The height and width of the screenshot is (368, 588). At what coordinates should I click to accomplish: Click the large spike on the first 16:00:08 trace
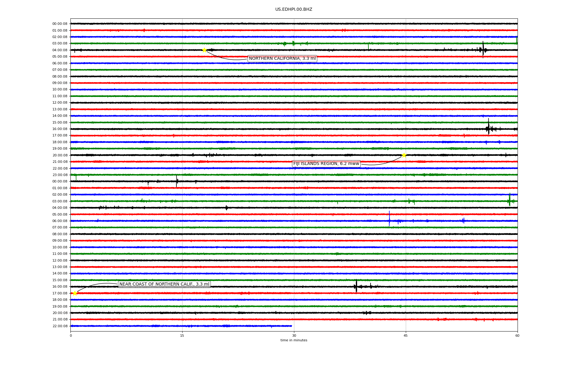click(x=488, y=127)
